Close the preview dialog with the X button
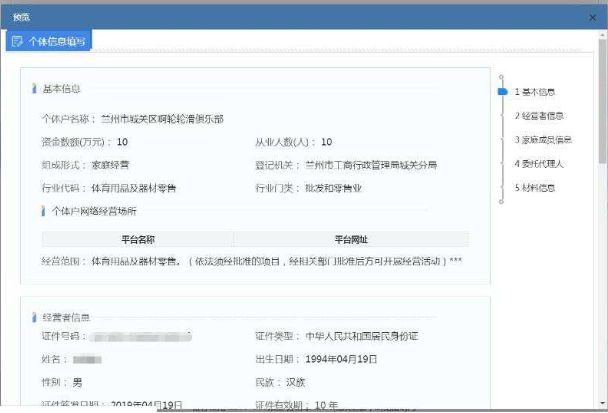Image resolution: width=608 pixels, height=413 pixels. 592,17
